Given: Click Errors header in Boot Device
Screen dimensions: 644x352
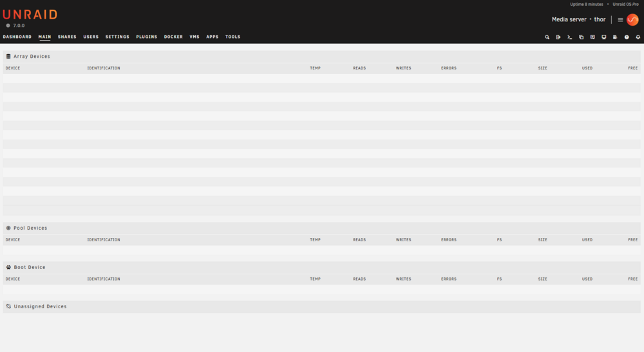Looking at the screenshot, I should pos(449,279).
